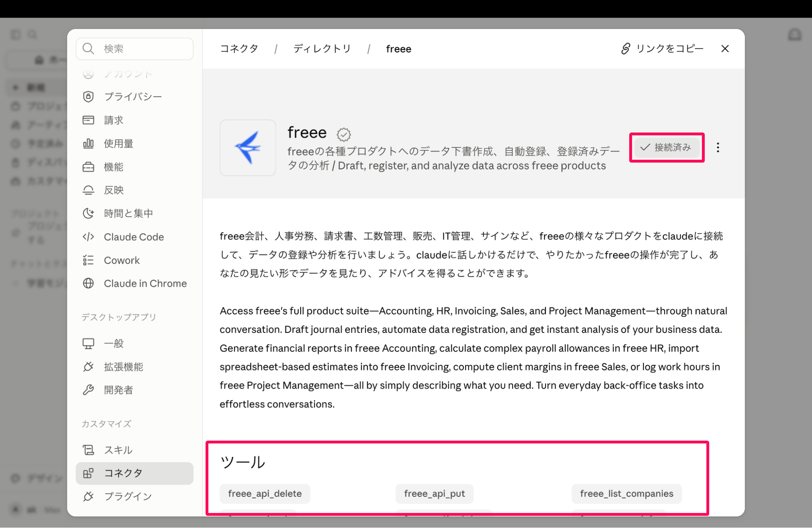Open プライバシー settings shield icon
Viewport: 812px width, 528px height.
coord(88,97)
